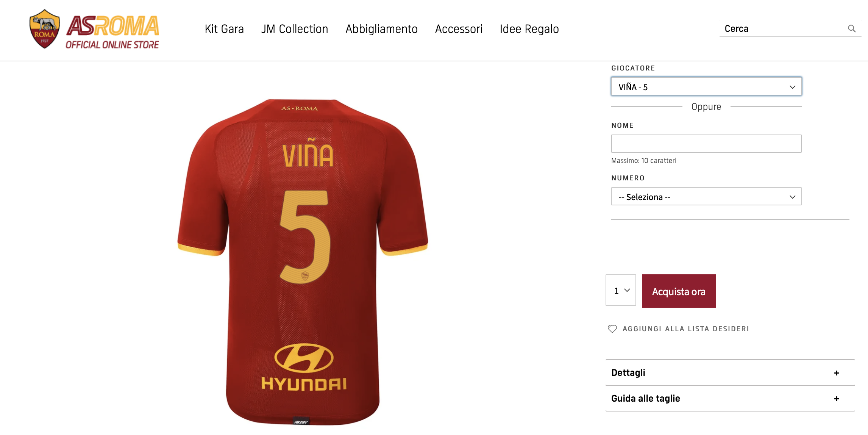Open the Kit Gara menu

click(224, 29)
